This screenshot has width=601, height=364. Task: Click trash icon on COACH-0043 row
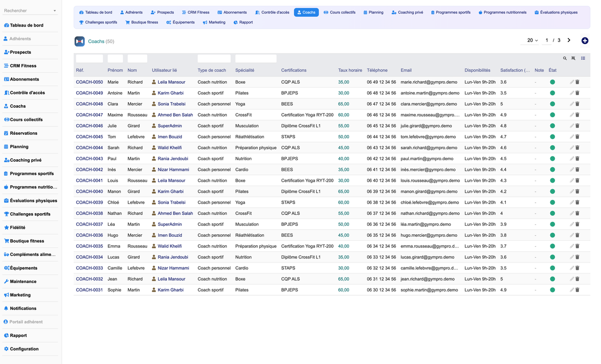[x=577, y=159]
